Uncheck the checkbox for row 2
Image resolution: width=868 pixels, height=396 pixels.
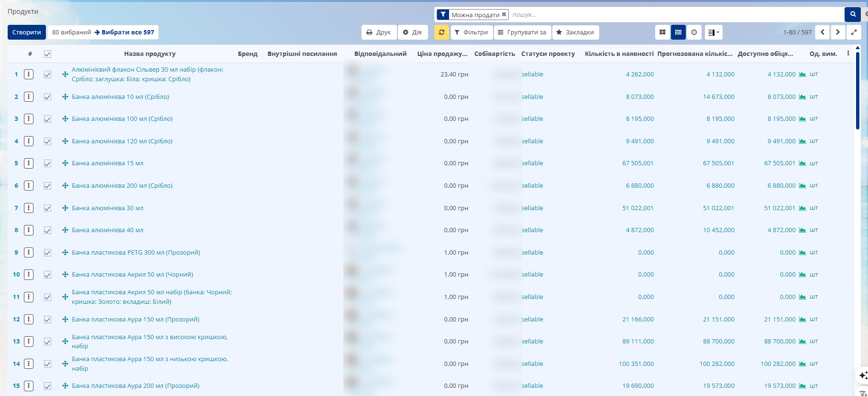(47, 97)
